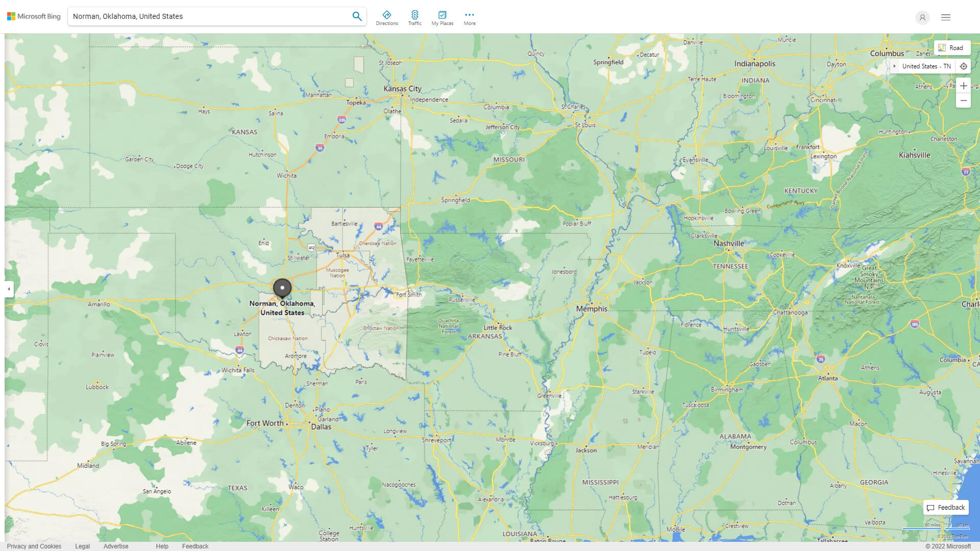Select the Norman, Oklahoma map pin
980x551 pixels.
(282, 288)
